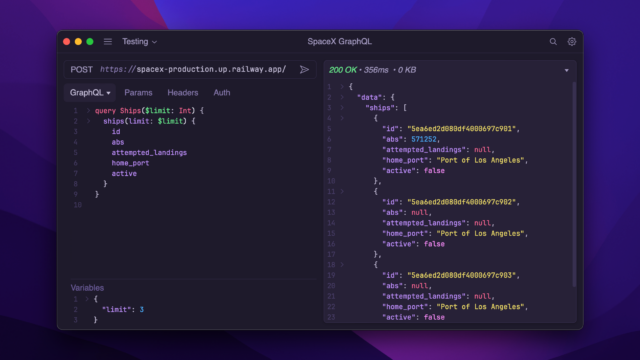Click the request URL field

coord(193,69)
